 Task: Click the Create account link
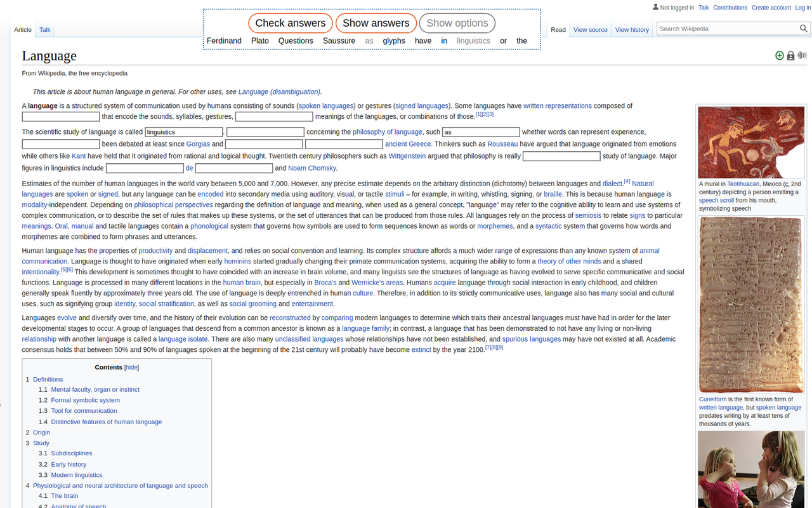click(x=771, y=7)
